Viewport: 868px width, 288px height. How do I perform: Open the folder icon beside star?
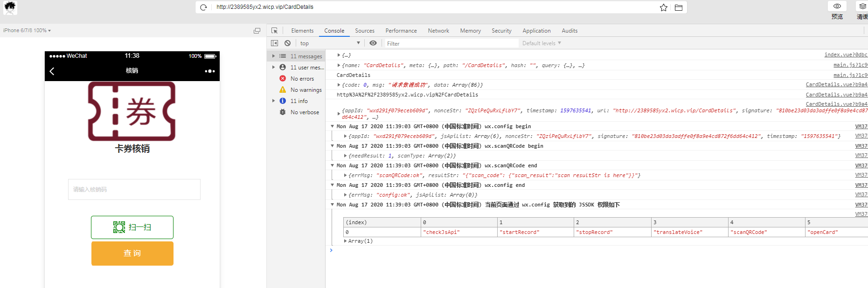[x=679, y=7]
